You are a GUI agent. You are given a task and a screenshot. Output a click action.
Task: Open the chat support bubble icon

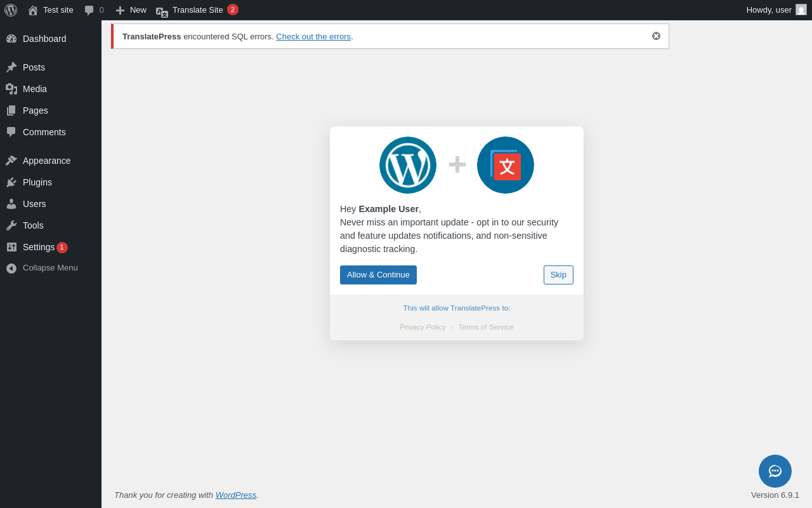775,471
